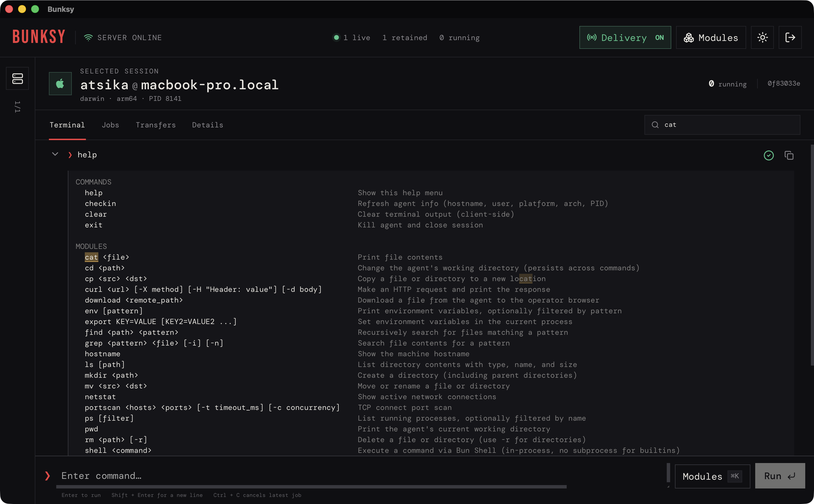Click the 'Print file contents' description
This screenshot has height=504, width=814.
tap(400, 257)
